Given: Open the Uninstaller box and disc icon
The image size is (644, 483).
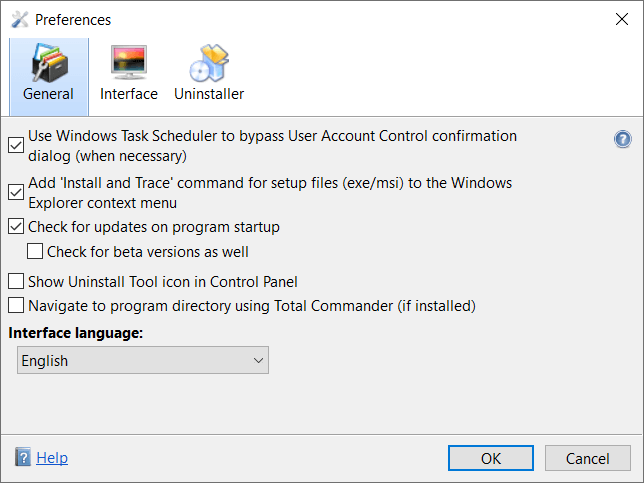Looking at the screenshot, I should 209,62.
